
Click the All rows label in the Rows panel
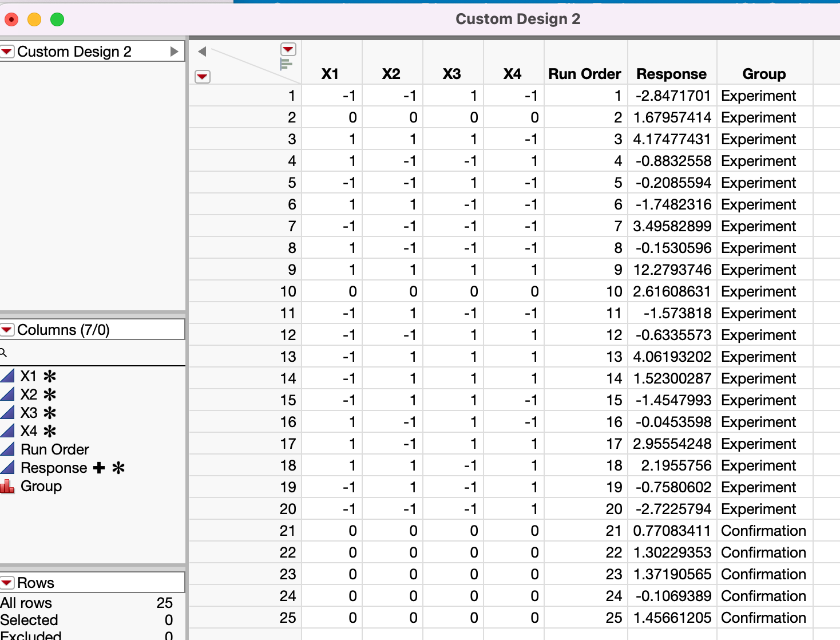pos(26,603)
